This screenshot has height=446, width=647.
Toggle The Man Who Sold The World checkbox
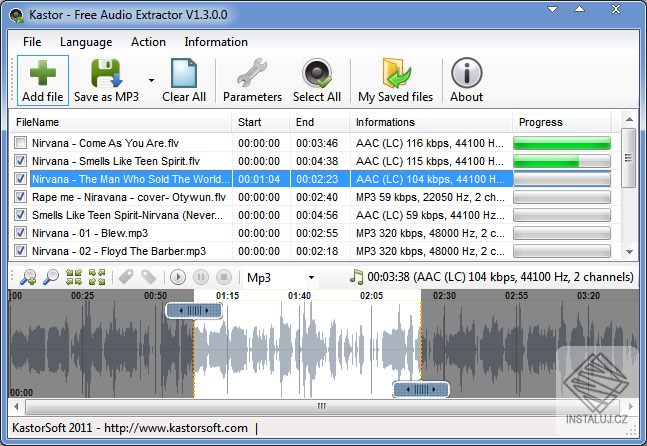pyautogui.click(x=20, y=179)
